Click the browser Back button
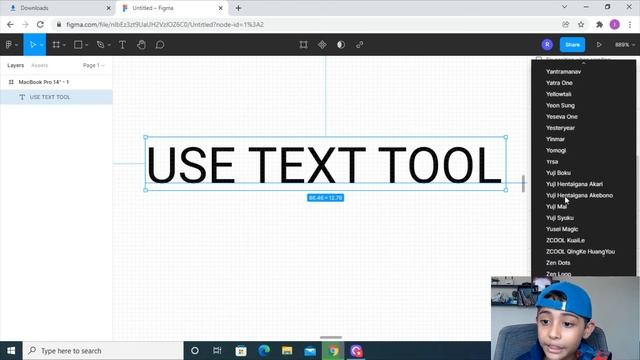 coord(10,24)
